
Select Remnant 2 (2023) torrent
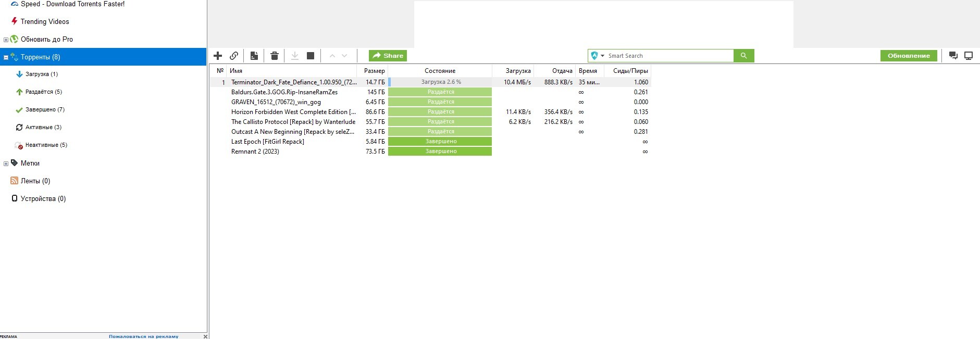coord(255,152)
